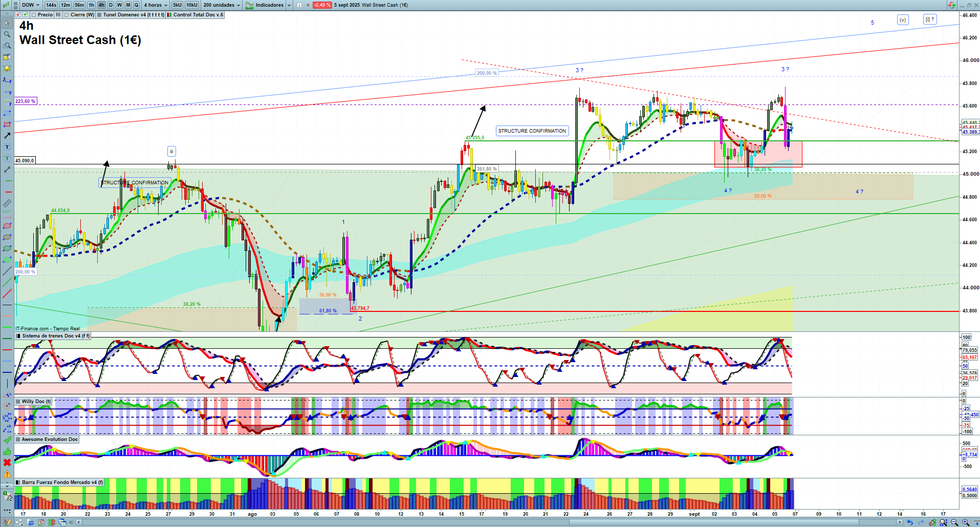
Task: Select the light blue horizontal line tool
Action: pos(7,361)
